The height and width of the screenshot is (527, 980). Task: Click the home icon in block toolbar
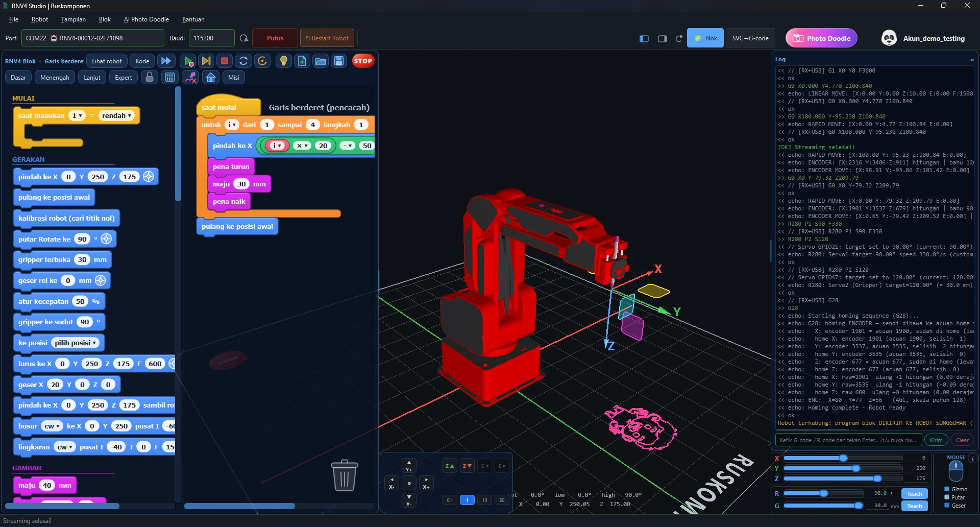211,78
